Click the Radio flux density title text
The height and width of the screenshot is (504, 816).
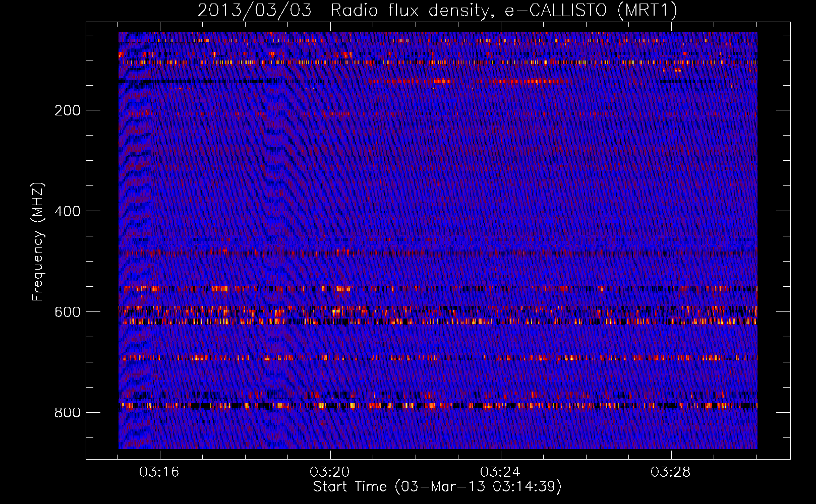point(413,10)
